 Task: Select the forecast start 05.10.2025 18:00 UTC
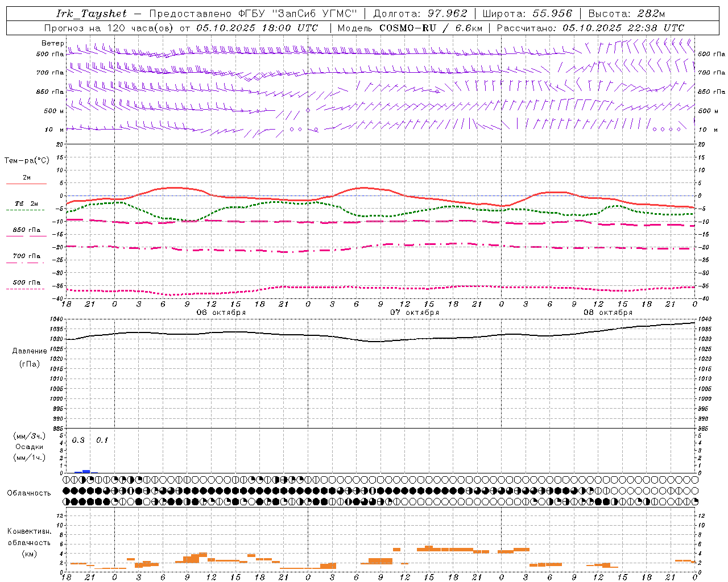coord(258,28)
